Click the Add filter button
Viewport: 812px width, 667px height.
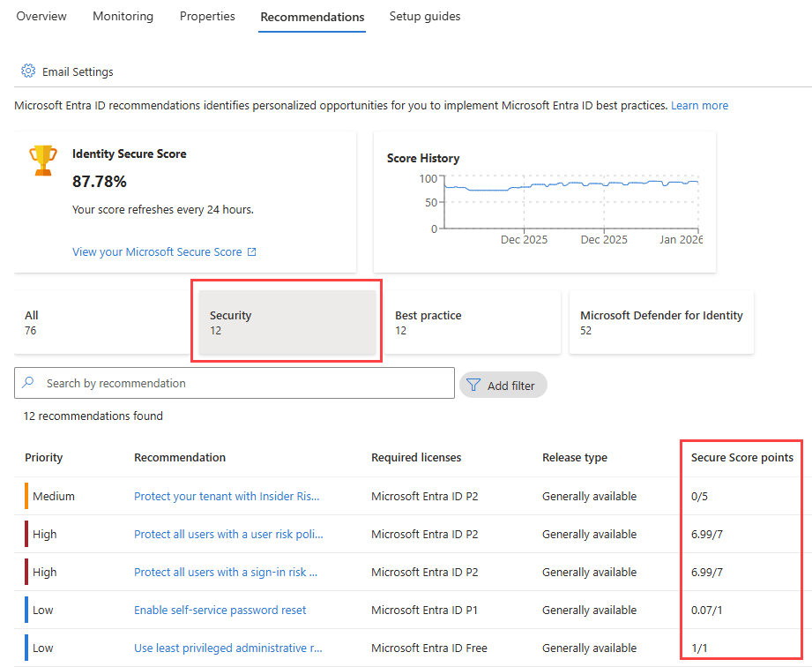click(503, 385)
